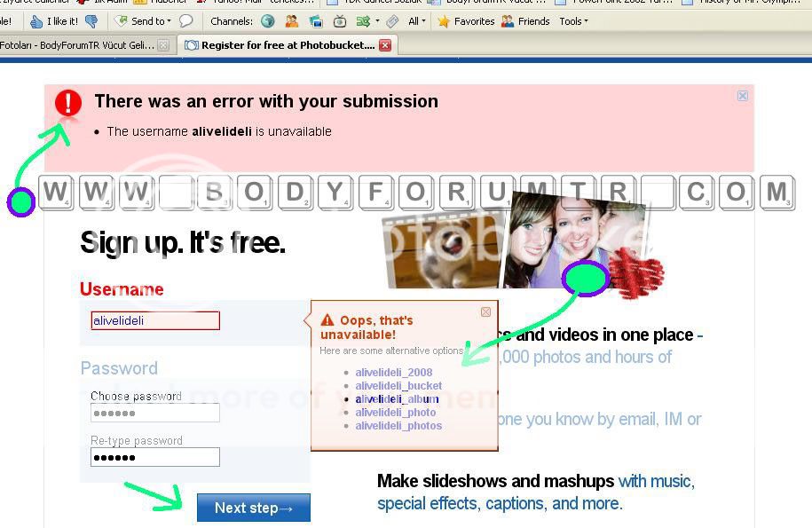Choose the alivelideli_album suggestion
Screen dimensions: 812x528
click(397, 399)
